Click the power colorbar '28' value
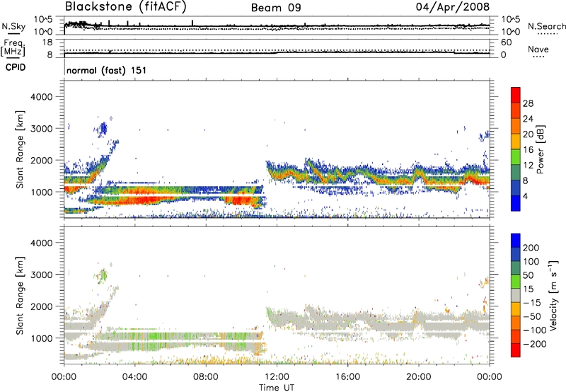Image resolution: width=566 pixels, height=392 pixels. (x=528, y=103)
